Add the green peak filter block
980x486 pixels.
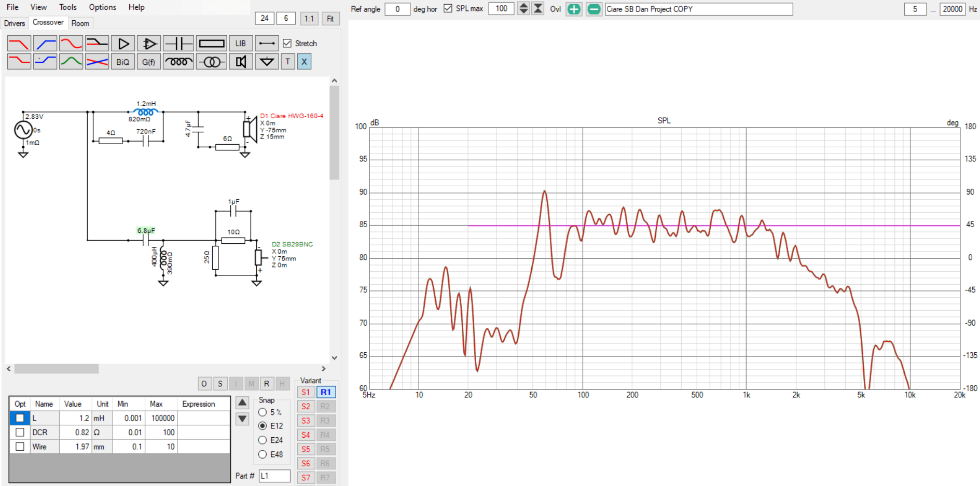point(71,62)
